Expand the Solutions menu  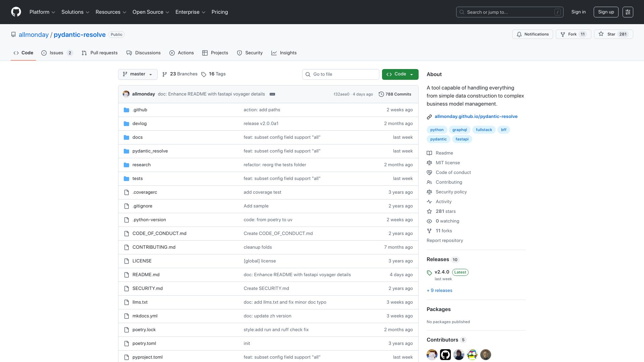(75, 12)
